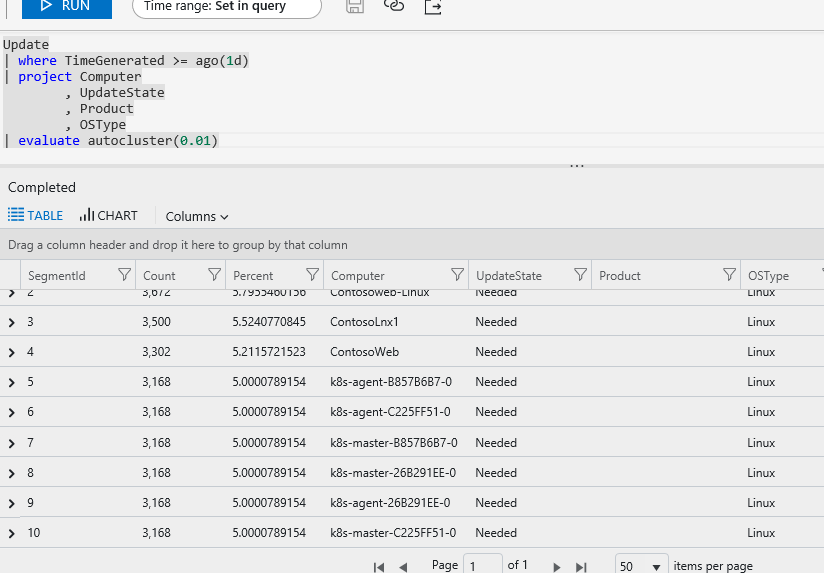Run the query with RUN button
This screenshot has height=573, width=824.
67,7
